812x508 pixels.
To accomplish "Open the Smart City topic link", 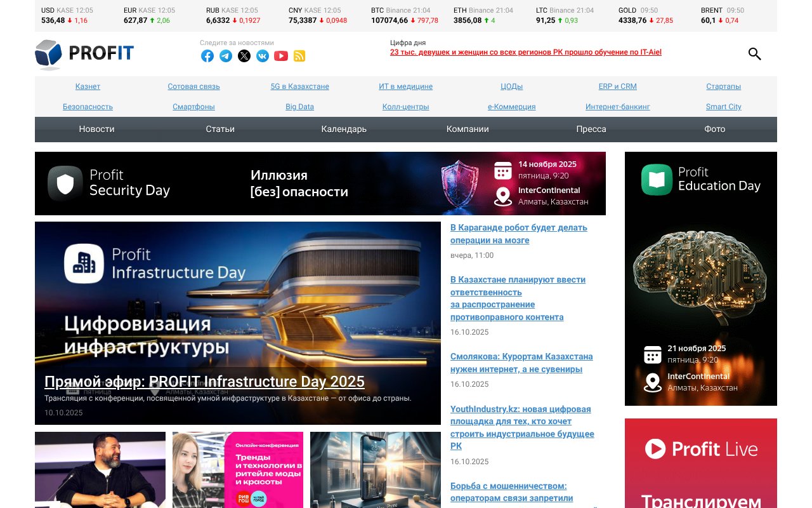I will click(x=723, y=107).
